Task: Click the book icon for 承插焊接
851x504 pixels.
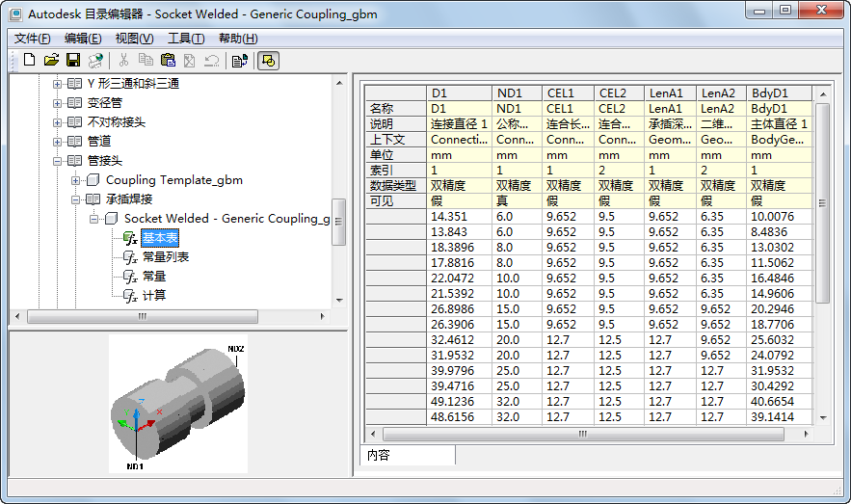Action: pos(93,199)
